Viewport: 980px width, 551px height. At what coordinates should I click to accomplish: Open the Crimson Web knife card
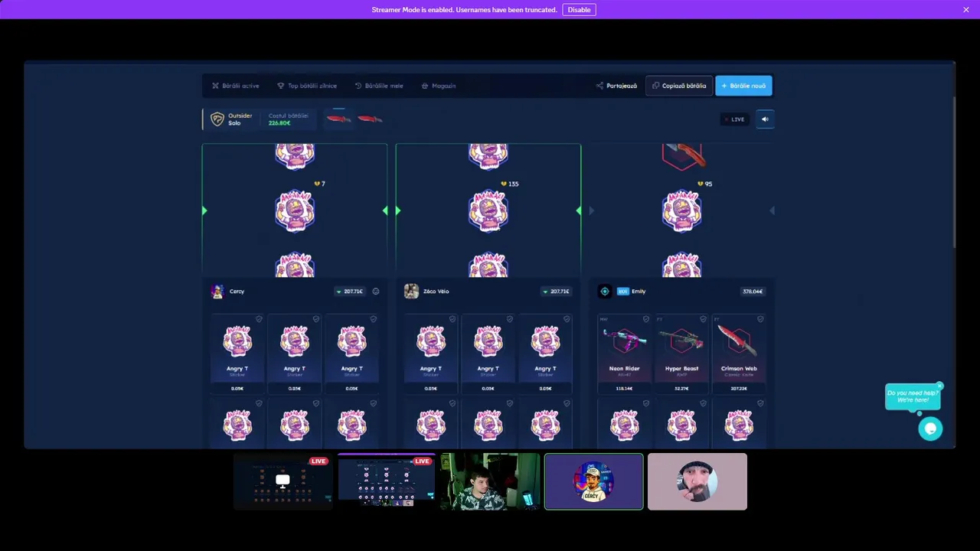(x=739, y=354)
